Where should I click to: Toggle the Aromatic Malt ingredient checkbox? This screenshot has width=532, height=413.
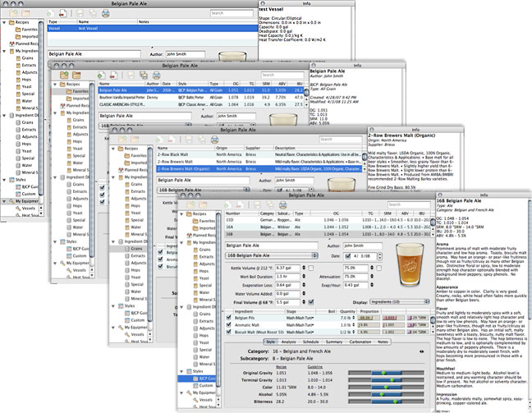pos(229,327)
